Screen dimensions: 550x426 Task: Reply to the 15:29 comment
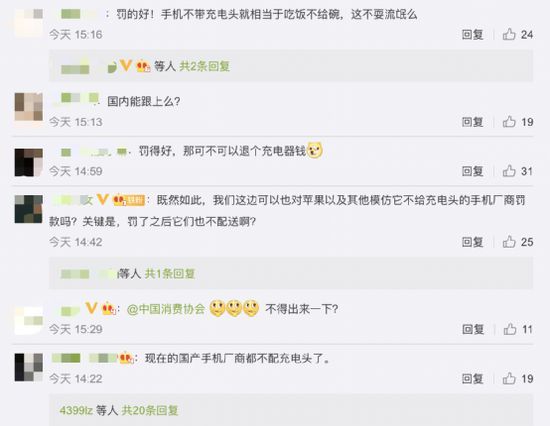(473, 329)
